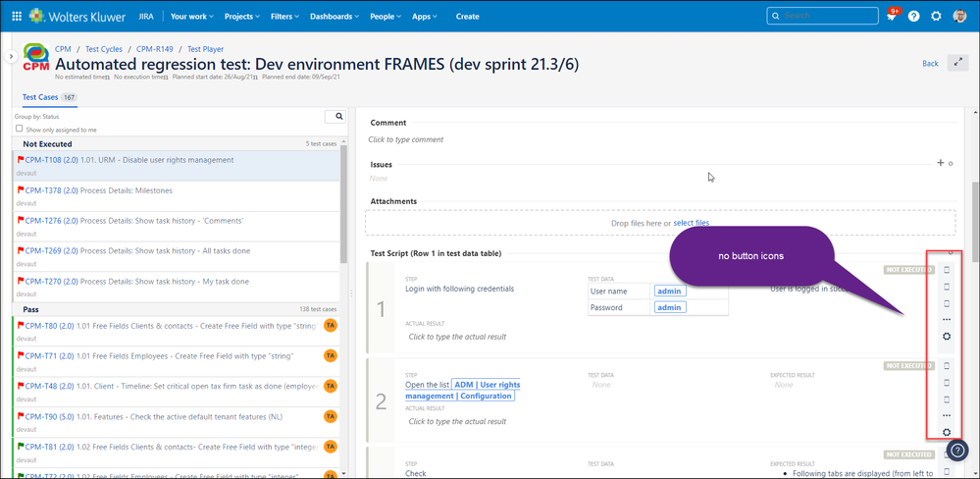
Task: Click Test Cycles in the breadcrumb
Action: click(x=104, y=48)
